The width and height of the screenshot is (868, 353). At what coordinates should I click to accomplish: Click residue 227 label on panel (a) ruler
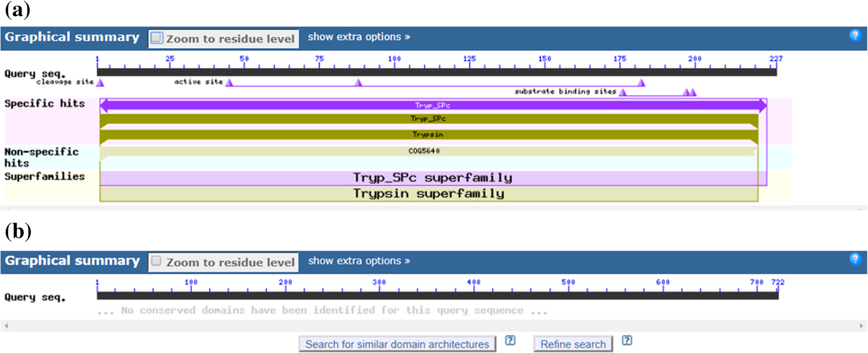[776, 58]
